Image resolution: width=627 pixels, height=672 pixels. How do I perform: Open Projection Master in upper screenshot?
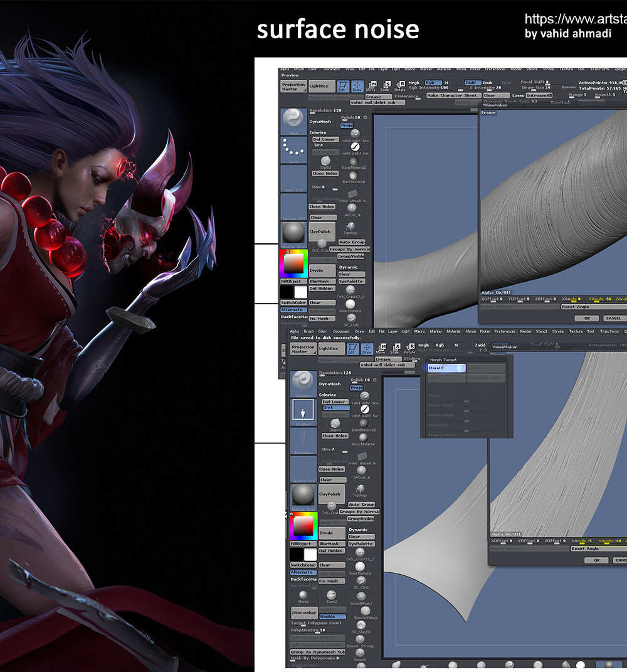point(293,86)
